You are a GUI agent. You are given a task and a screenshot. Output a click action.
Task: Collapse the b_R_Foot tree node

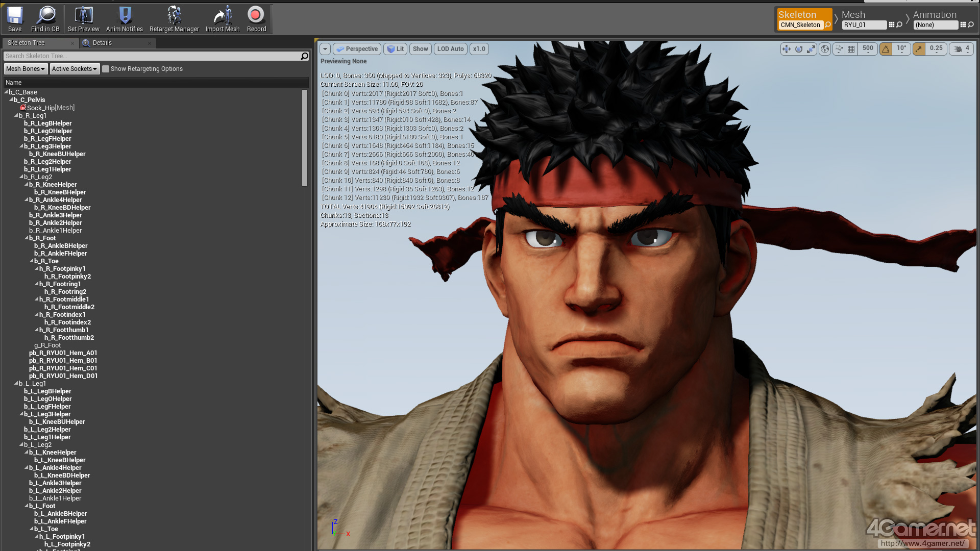[27, 238]
